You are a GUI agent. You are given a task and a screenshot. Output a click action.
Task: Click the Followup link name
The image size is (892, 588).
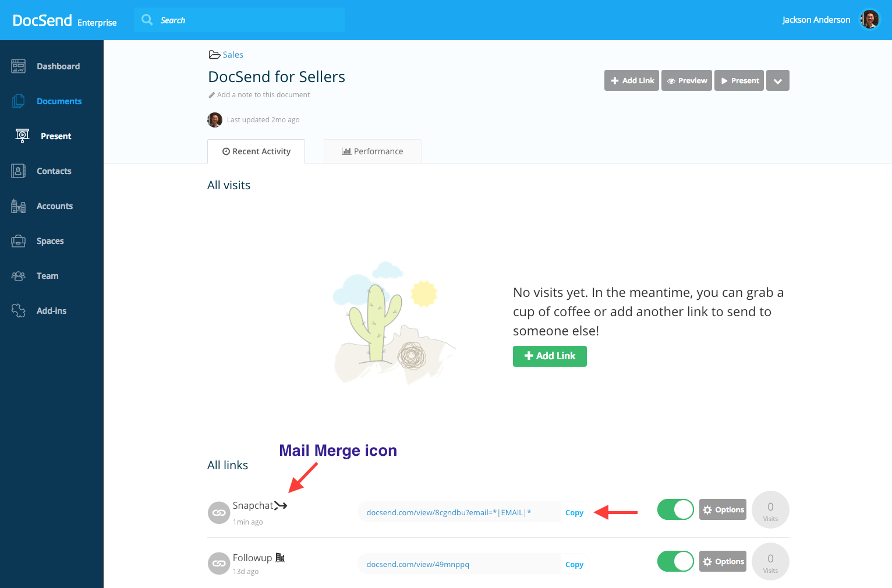click(252, 558)
